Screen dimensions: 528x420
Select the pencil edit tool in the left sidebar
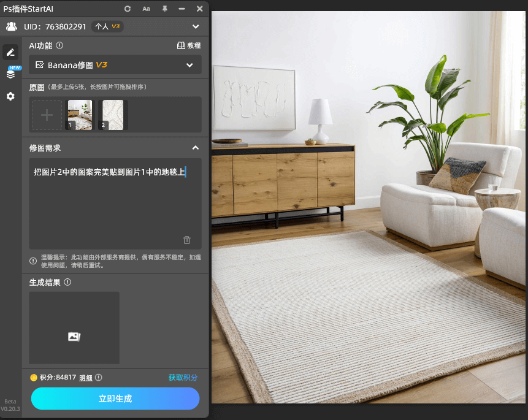(10, 52)
